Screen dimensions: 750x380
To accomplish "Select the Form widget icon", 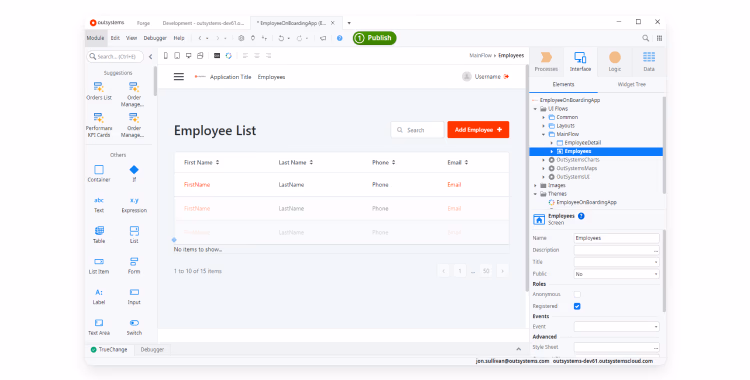I will point(134,261).
